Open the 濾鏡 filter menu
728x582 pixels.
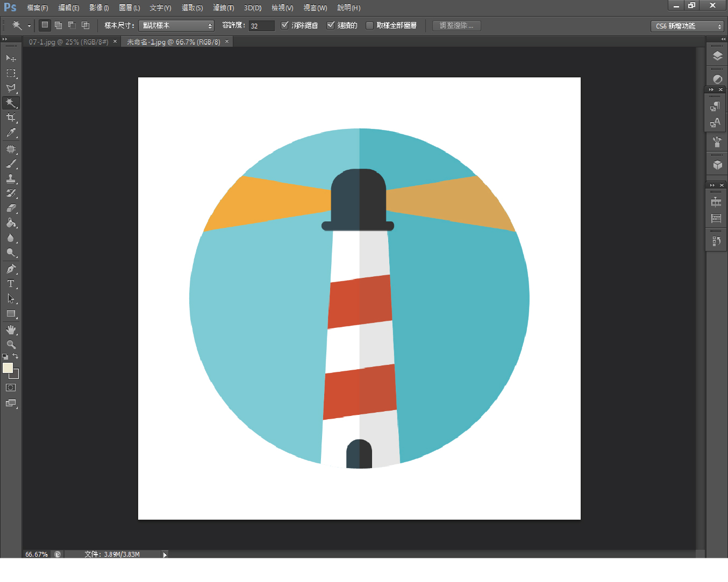click(x=223, y=8)
